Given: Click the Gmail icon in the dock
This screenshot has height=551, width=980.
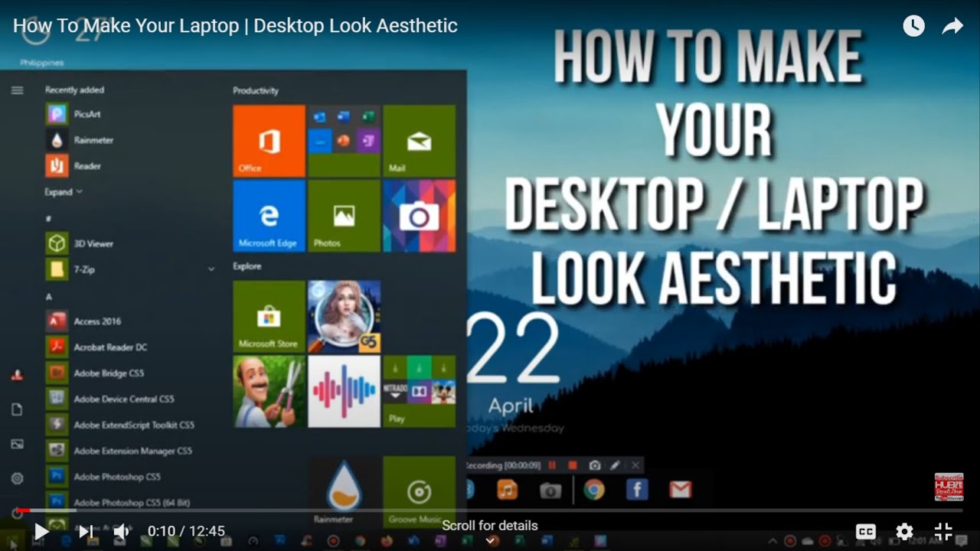Looking at the screenshot, I should click(x=680, y=490).
